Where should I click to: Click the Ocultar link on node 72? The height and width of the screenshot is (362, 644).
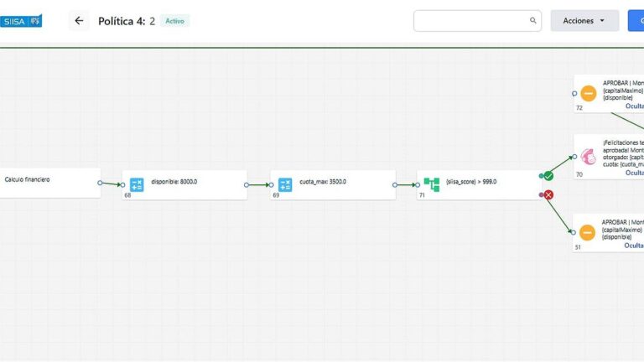[635, 106]
